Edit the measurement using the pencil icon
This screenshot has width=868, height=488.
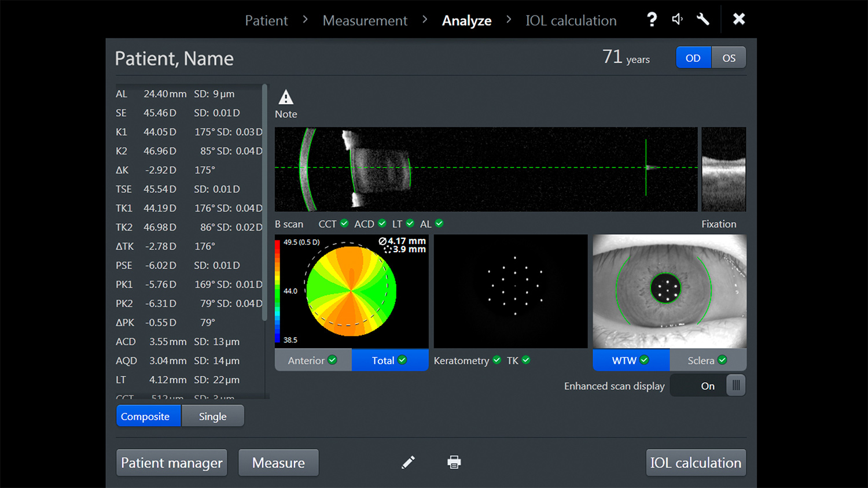click(x=408, y=462)
